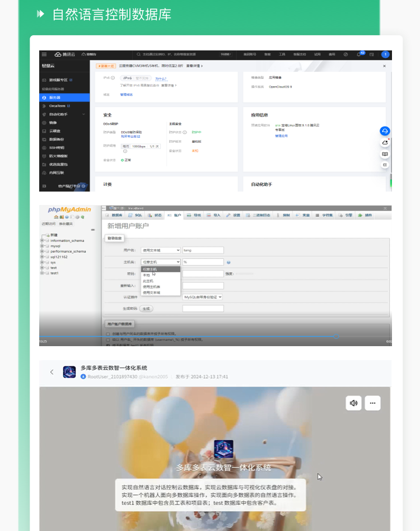Click the 管理应用 link under 应用信息
The height and width of the screenshot is (531, 420).
[x=281, y=136]
